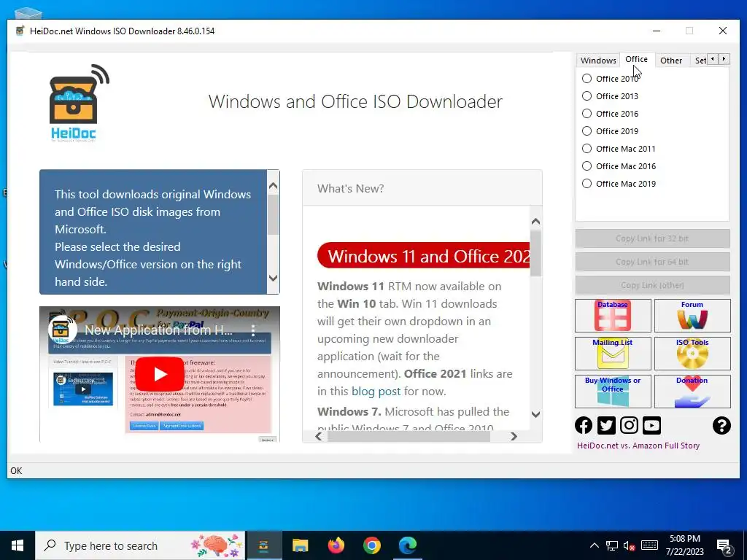
Task: Click the muted volume tray icon
Action: [x=629, y=545]
